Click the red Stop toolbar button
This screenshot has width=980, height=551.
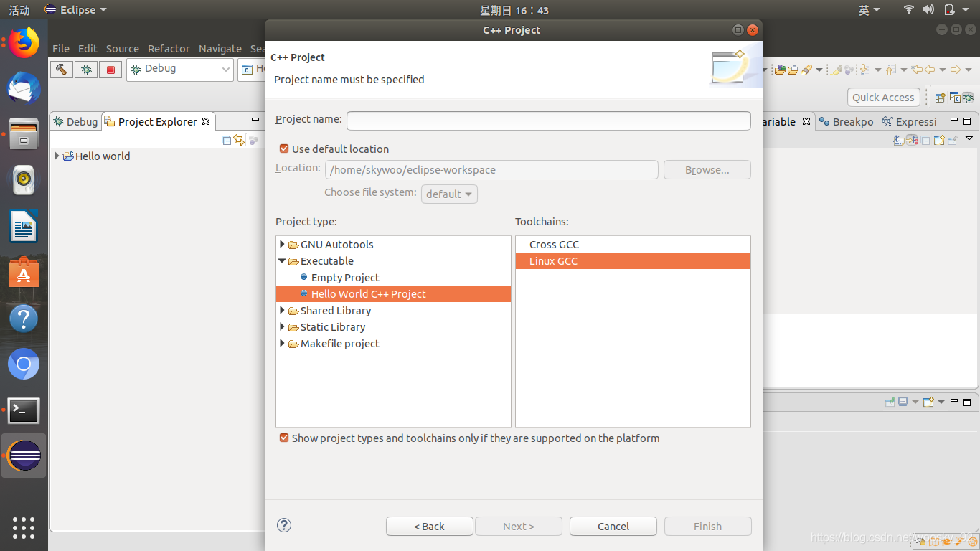[x=110, y=70]
